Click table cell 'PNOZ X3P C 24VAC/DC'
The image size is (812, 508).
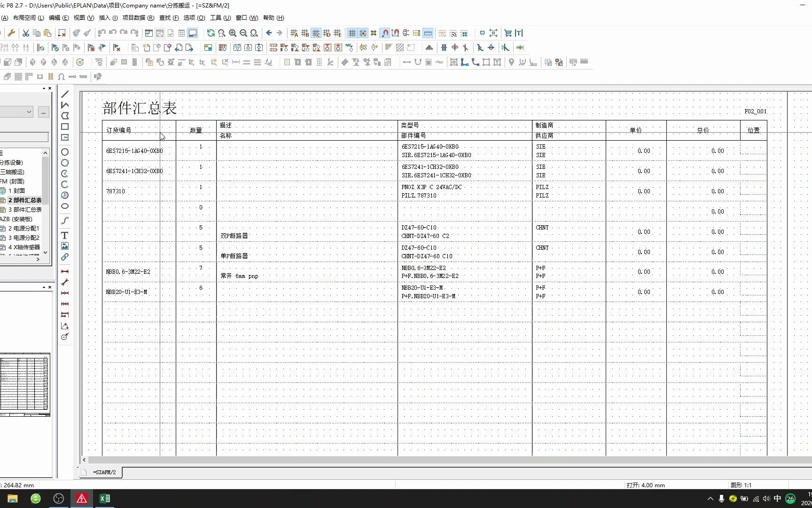(x=431, y=187)
